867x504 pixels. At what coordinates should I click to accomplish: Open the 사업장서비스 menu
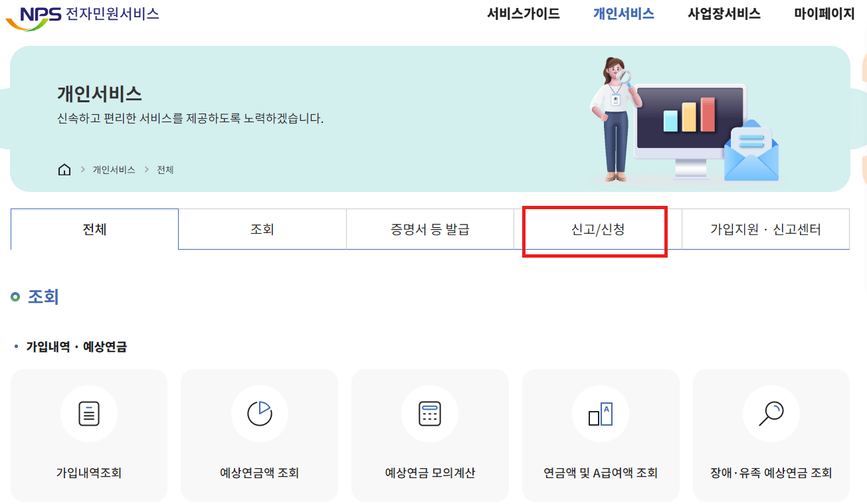point(723,13)
